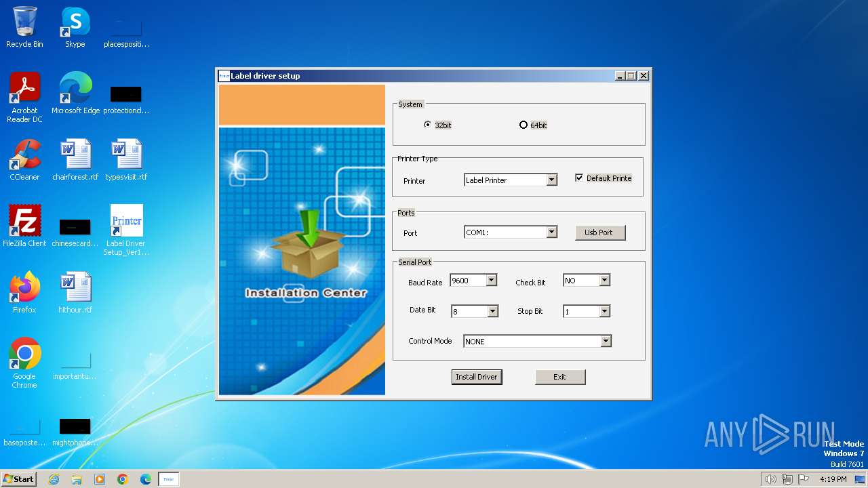Click the Usb Port button
The width and height of the screenshot is (868, 488).
click(x=600, y=232)
